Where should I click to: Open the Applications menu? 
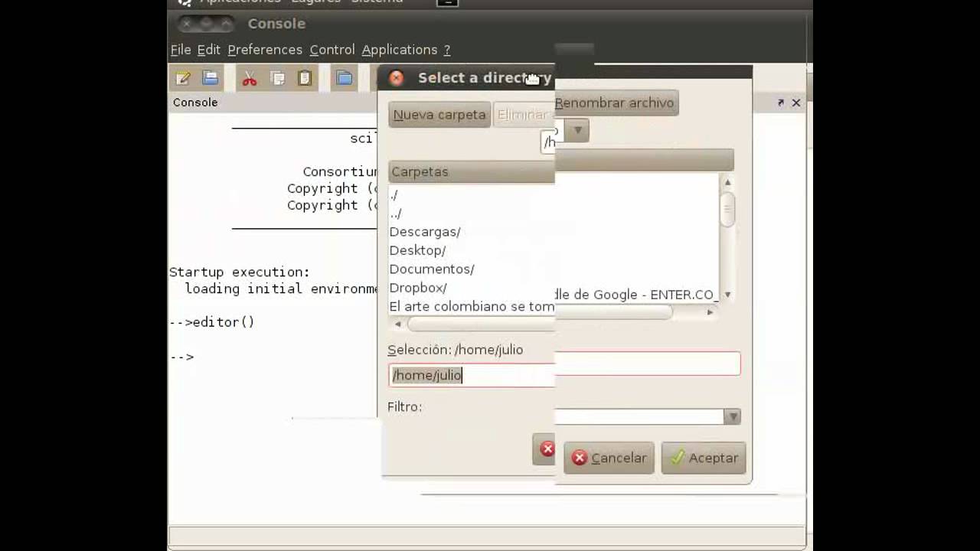[400, 50]
